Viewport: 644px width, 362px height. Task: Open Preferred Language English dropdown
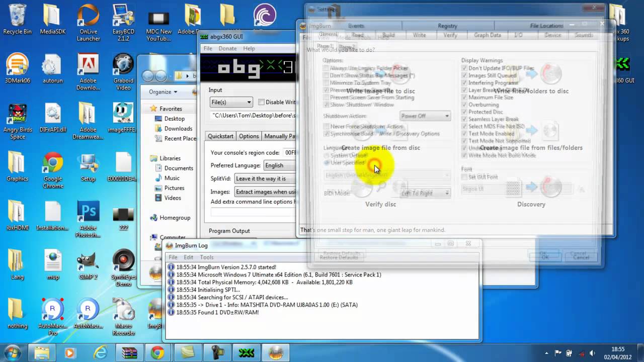click(279, 165)
